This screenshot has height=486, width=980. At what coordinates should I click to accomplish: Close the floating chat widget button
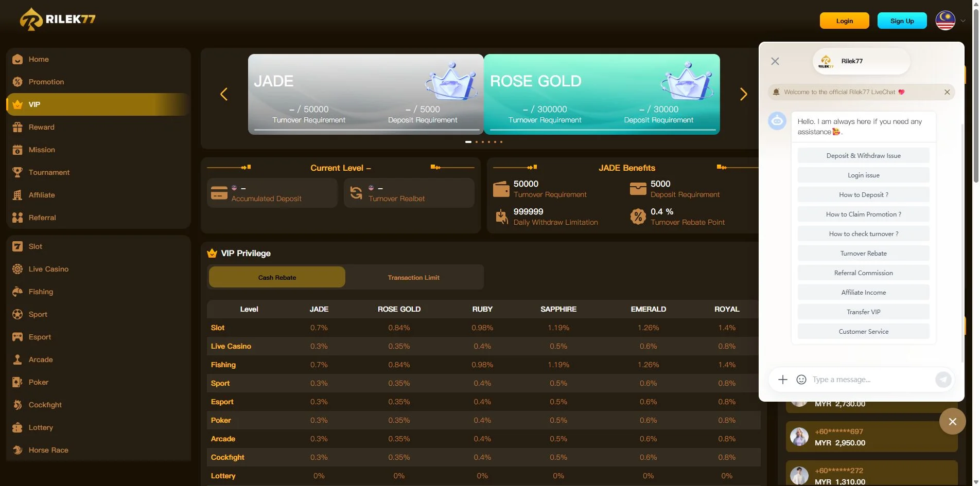click(x=953, y=421)
